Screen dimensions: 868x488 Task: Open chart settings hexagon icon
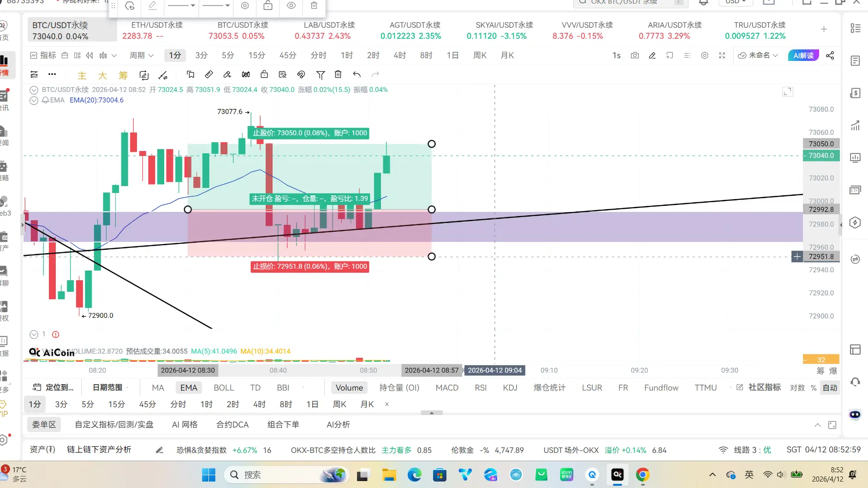(704, 55)
